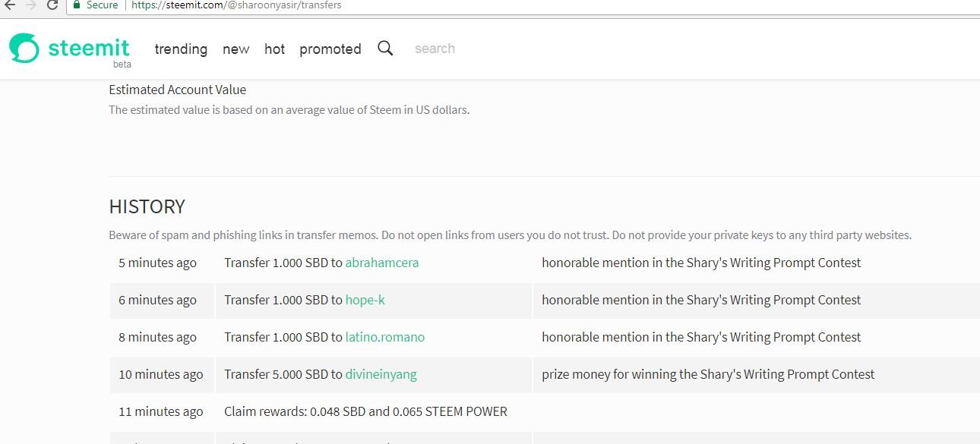Click the browser back arrow
Image resolution: width=980 pixels, height=444 pixels.
pos(9,5)
